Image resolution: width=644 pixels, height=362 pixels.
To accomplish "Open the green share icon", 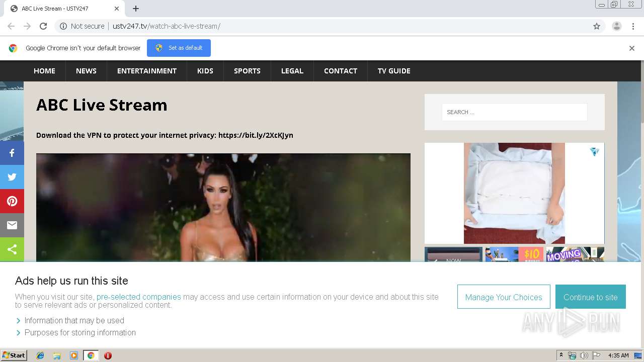I will click(12, 249).
